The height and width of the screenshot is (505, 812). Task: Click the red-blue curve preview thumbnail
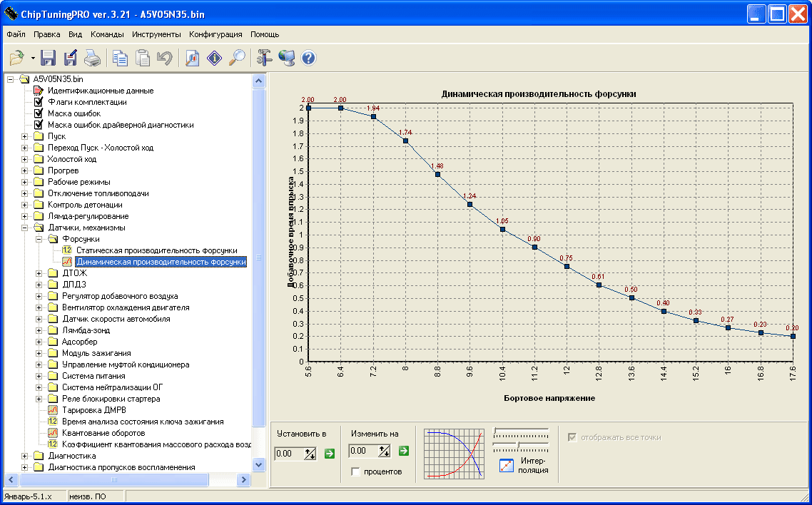coord(454,454)
